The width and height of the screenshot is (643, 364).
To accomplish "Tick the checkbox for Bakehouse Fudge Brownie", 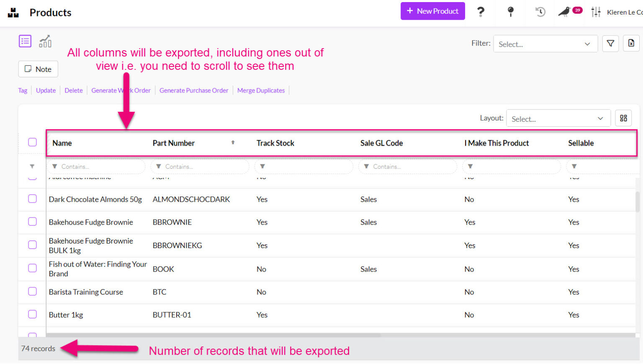I will click(x=32, y=222).
